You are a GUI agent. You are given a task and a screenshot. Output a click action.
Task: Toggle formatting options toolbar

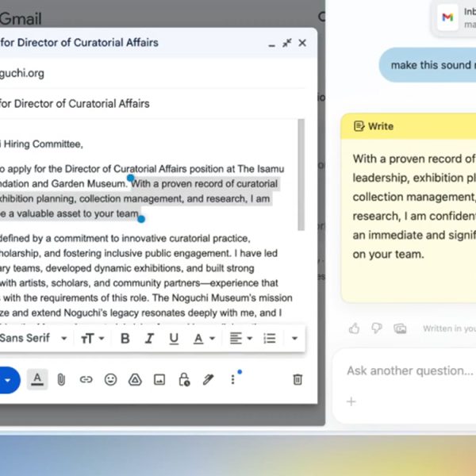(37, 379)
